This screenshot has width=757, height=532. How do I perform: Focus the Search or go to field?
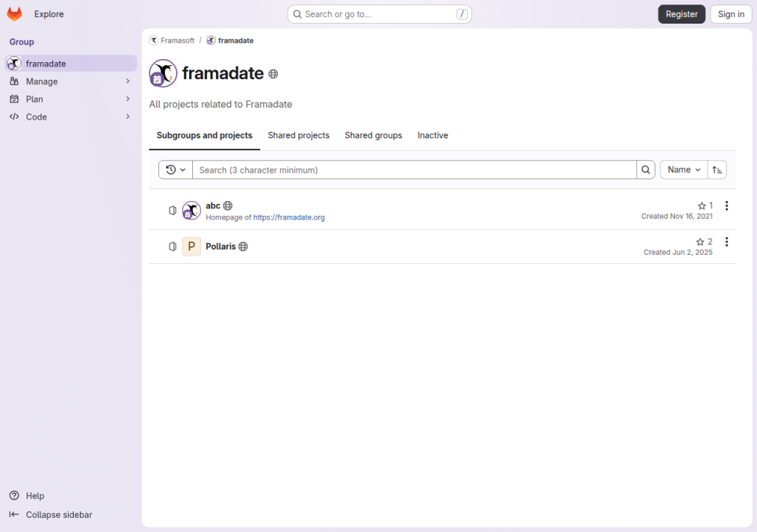click(379, 14)
